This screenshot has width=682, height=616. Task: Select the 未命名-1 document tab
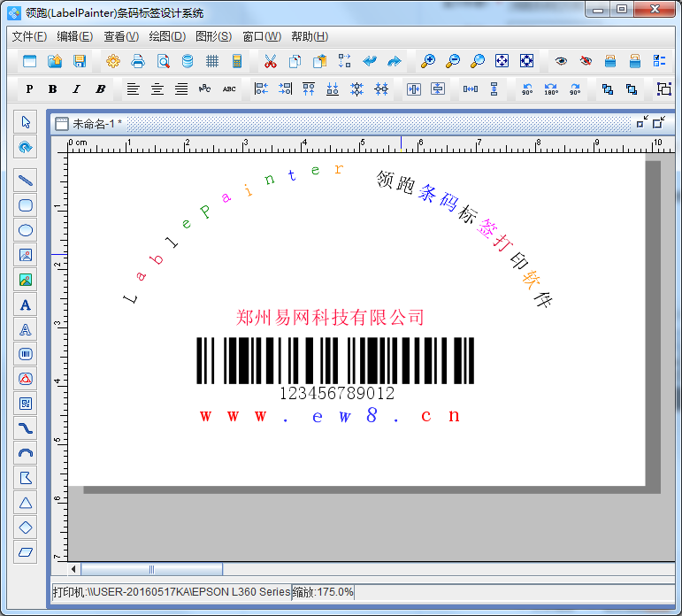pyautogui.click(x=96, y=124)
